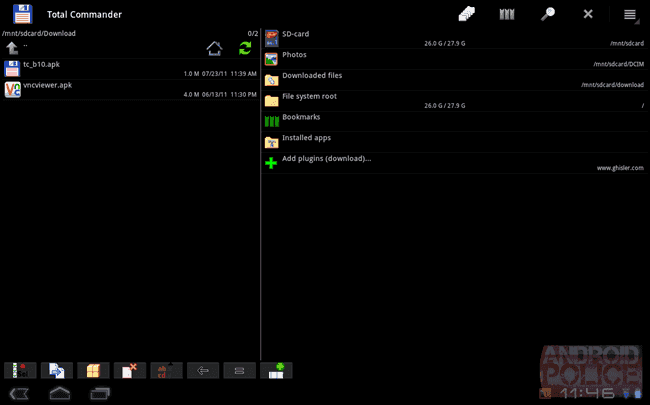Screen dimensions: 650x405
Task: Open the folder history icon in top bar
Action: click(x=467, y=14)
